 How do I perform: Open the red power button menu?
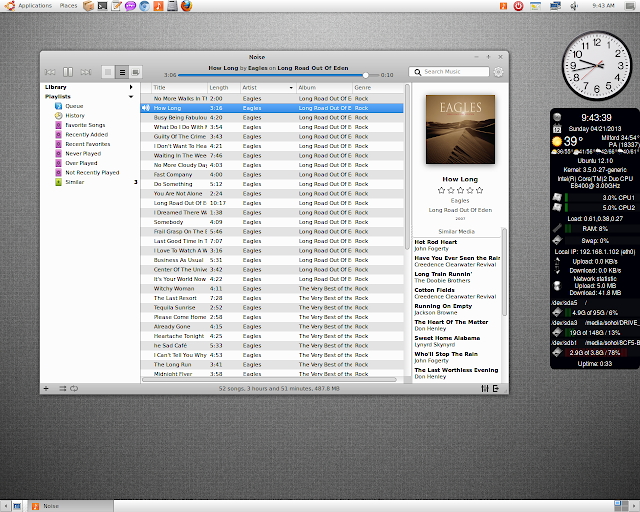coord(518,6)
